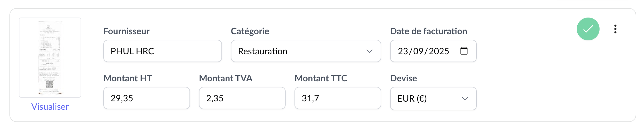Expand the Catégorie dropdown showing Restauration
Viewport: 644px width, 132px height.
(306, 51)
